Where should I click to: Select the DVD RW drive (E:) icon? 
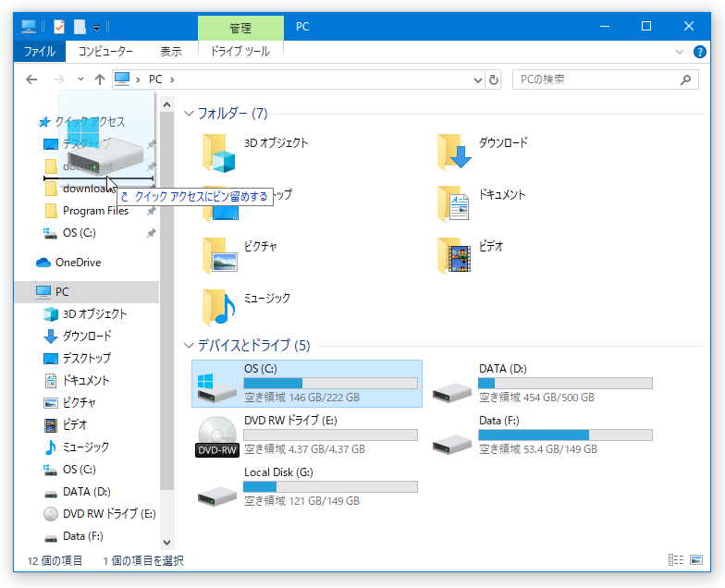click(x=216, y=436)
